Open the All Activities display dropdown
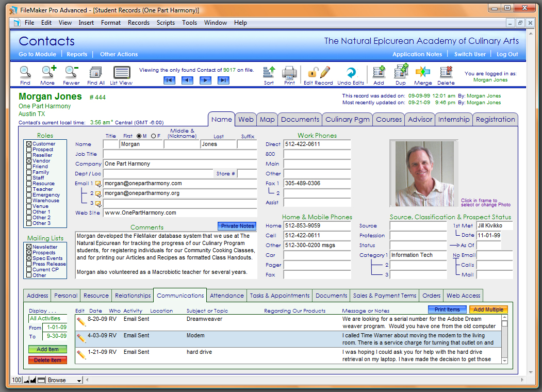The image size is (542, 392). (x=47, y=319)
